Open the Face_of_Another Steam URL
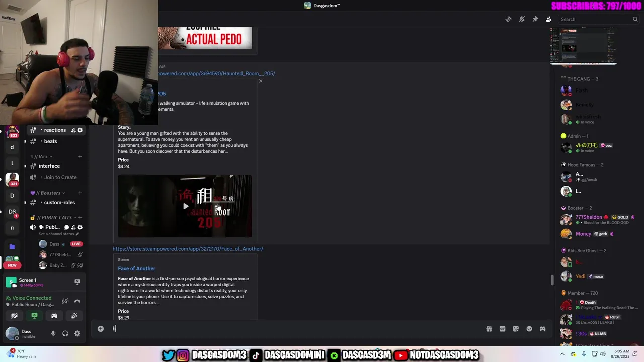Viewport: 644px width, 362px height. (x=188, y=249)
